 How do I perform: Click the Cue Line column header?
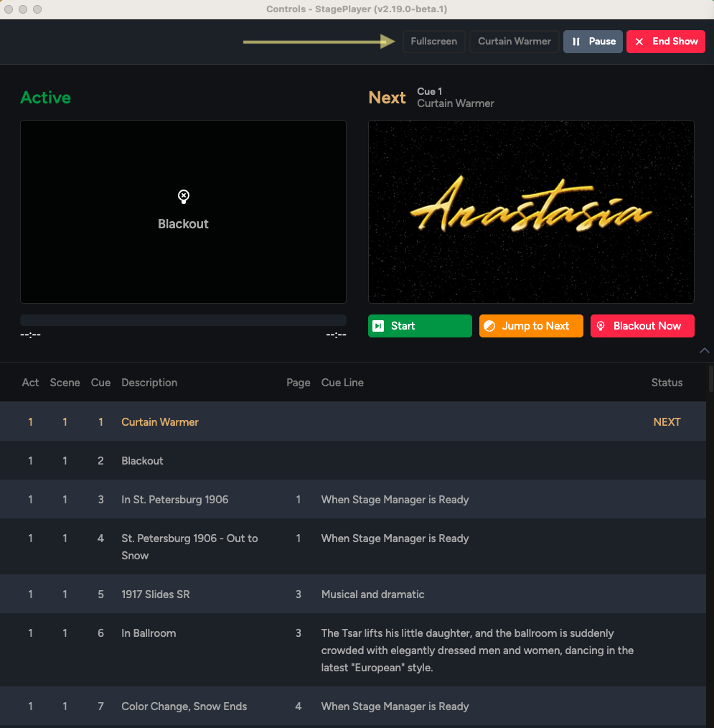342,383
